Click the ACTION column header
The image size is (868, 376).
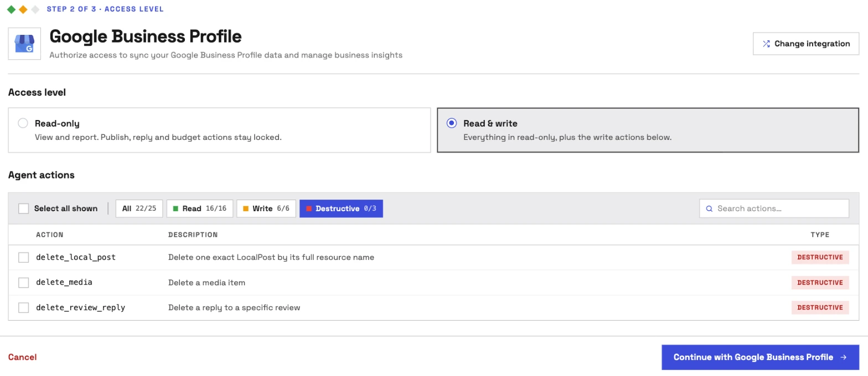(50, 234)
